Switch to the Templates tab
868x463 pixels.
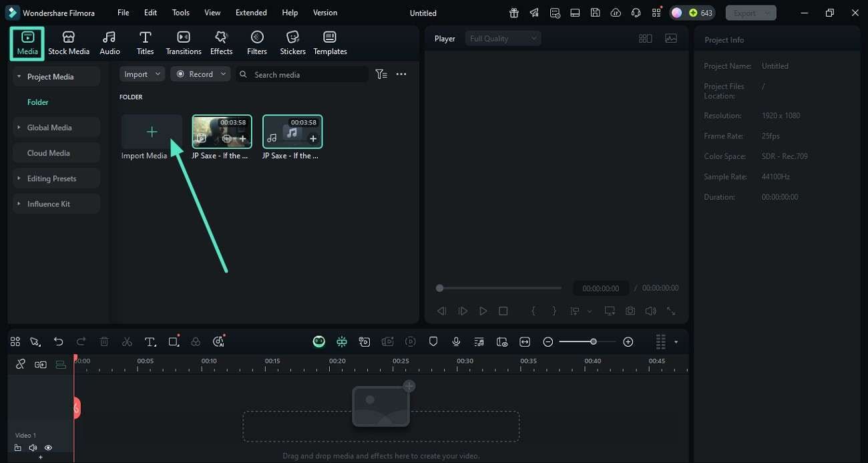330,43
